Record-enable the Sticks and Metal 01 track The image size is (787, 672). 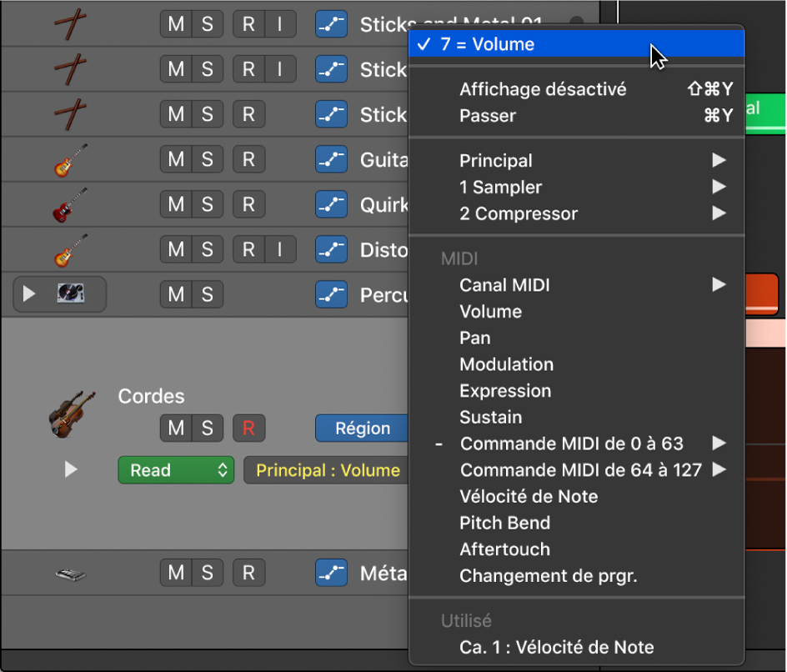(x=248, y=24)
